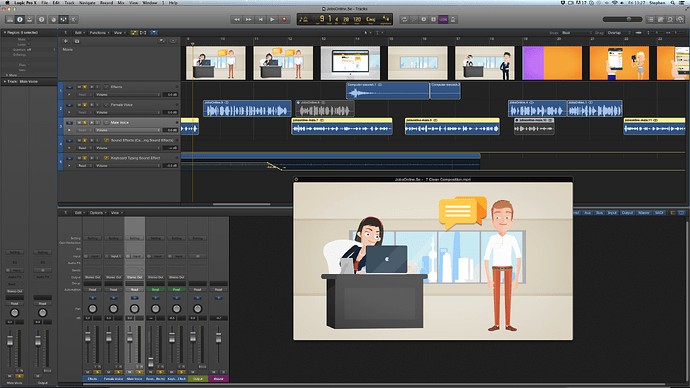Open the Media Browser button

[680, 19]
